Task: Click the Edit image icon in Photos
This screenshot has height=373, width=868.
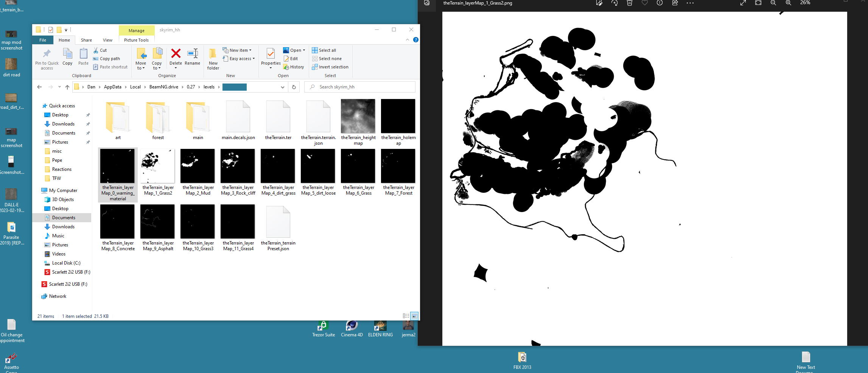Action: tap(599, 3)
